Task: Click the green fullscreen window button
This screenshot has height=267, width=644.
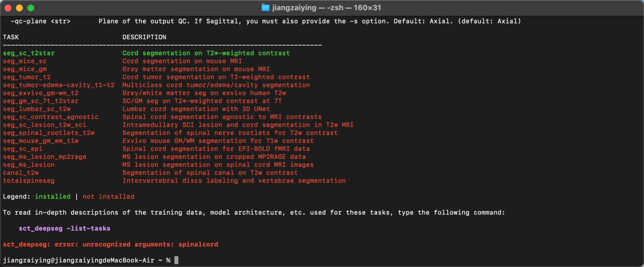Action: pyautogui.click(x=31, y=8)
